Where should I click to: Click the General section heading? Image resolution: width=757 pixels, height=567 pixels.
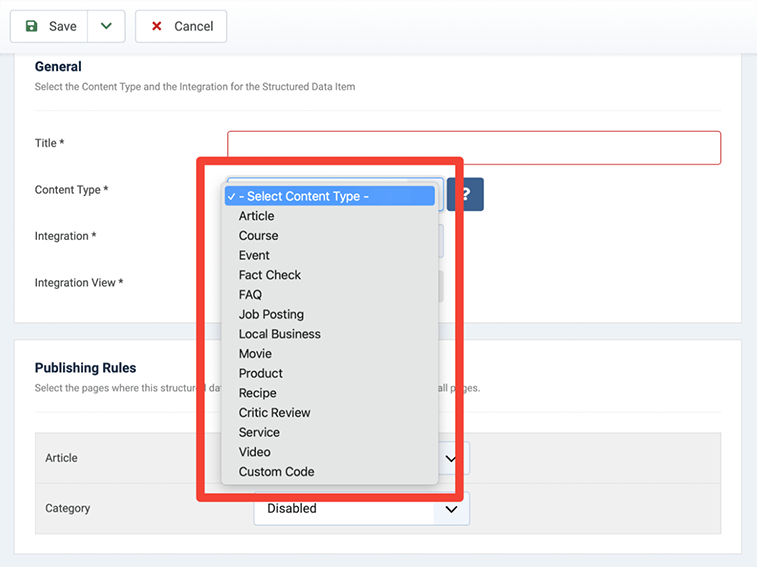tap(58, 67)
